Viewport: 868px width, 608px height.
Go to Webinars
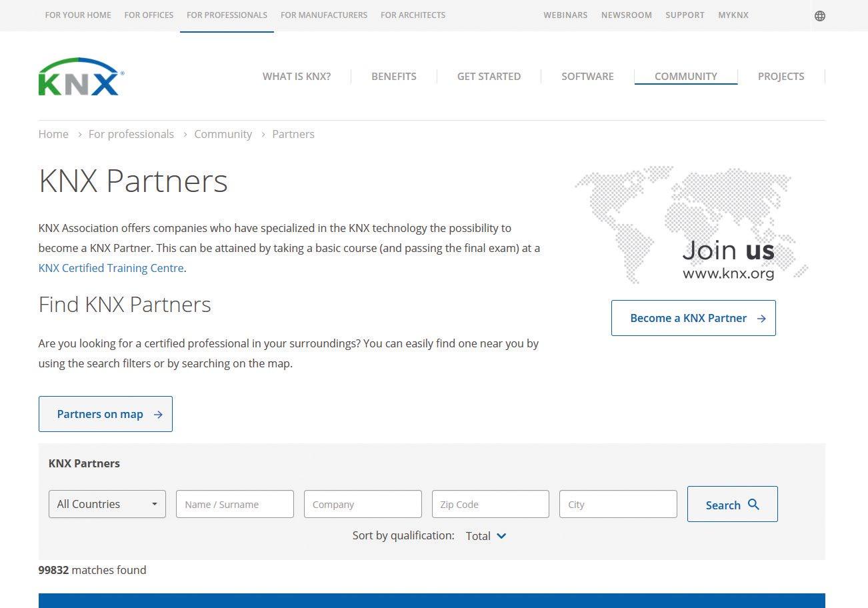[565, 15]
